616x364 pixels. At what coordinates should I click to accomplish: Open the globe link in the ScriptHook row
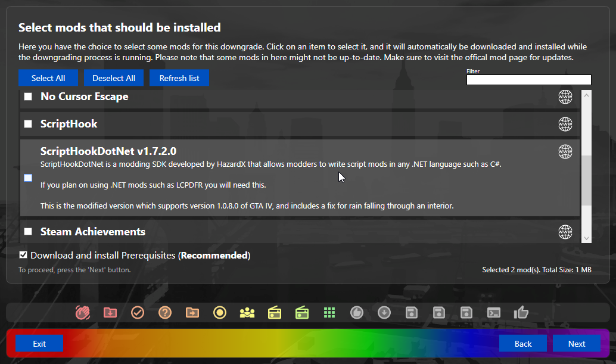565,124
